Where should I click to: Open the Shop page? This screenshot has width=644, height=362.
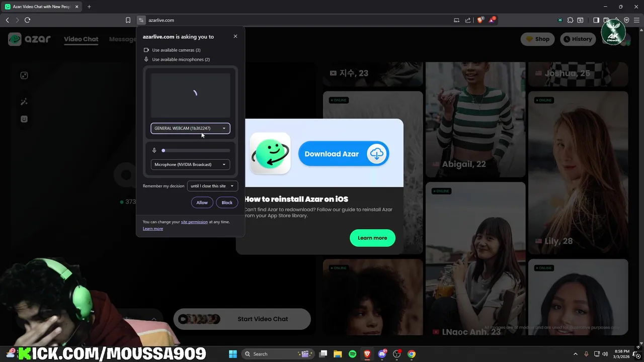pyautogui.click(x=537, y=39)
